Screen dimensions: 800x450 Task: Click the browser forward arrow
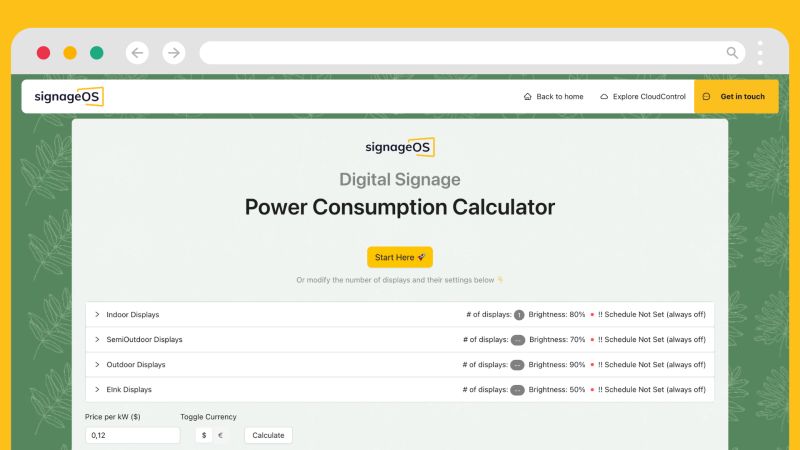[174, 53]
